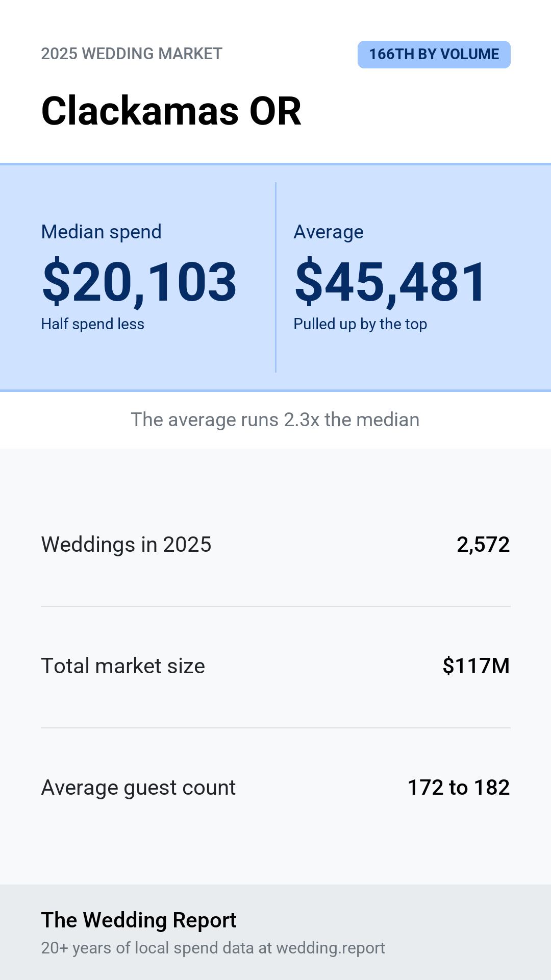
Task: Click the Half spend less caption
Action: [93, 324]
